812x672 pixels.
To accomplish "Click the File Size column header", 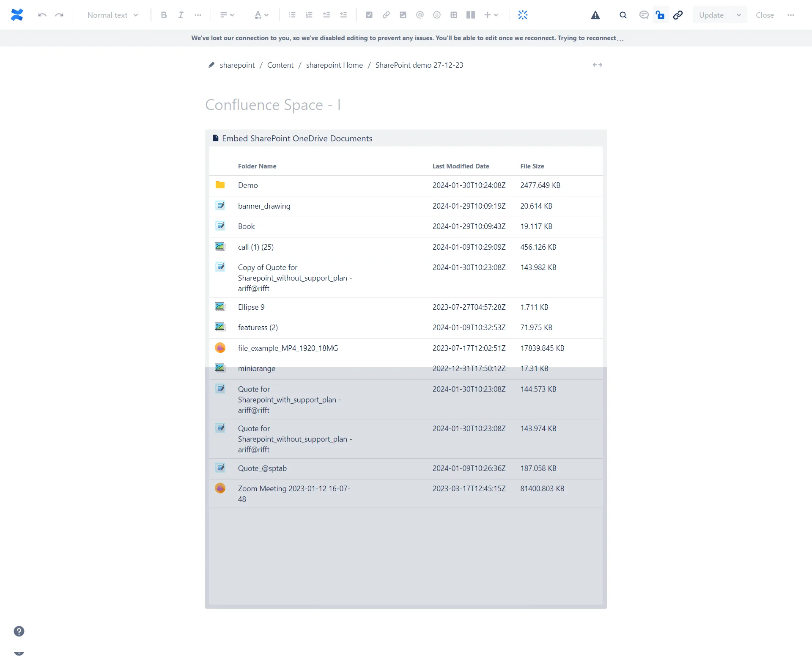I will click(532, 166).
